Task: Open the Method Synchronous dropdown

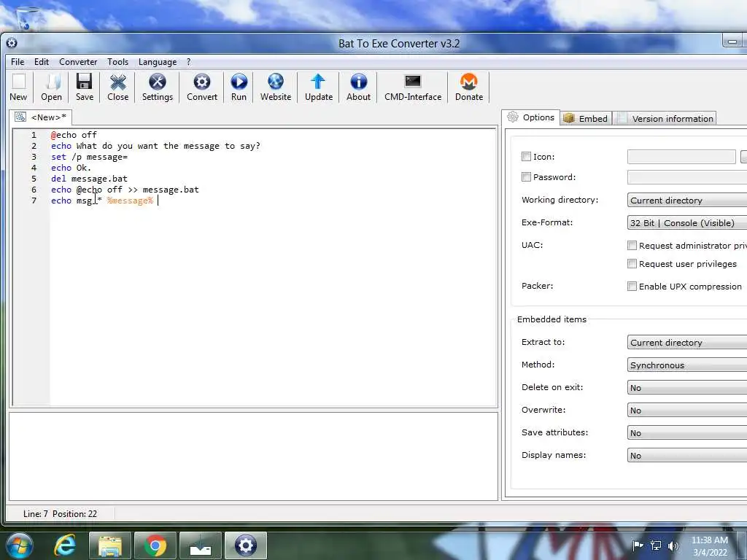Action: point(687,365)
